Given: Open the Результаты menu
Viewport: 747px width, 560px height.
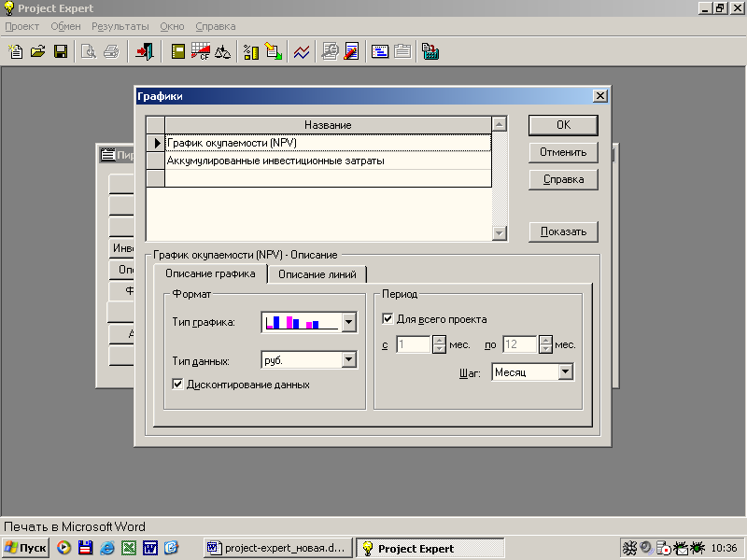Looking at the screenshot, I should point(120,27).
